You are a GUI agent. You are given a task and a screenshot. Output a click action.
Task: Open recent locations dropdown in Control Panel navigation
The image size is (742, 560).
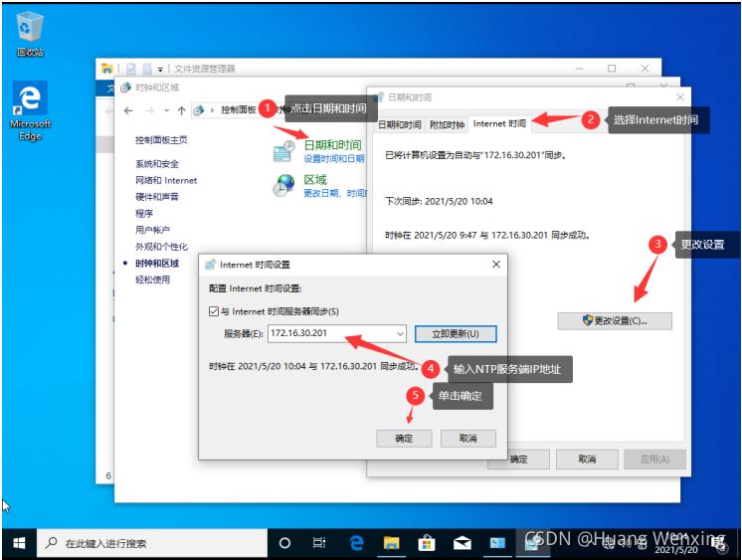point(166,110)
